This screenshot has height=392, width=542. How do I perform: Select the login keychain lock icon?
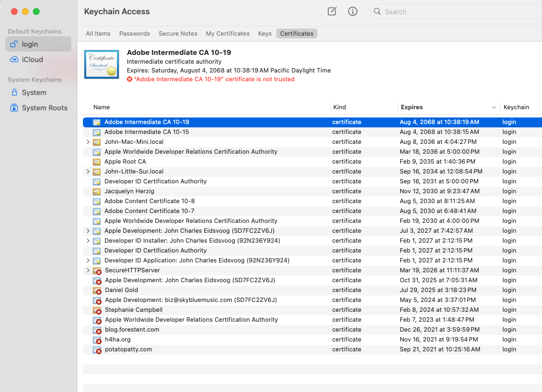click(14, 44)
